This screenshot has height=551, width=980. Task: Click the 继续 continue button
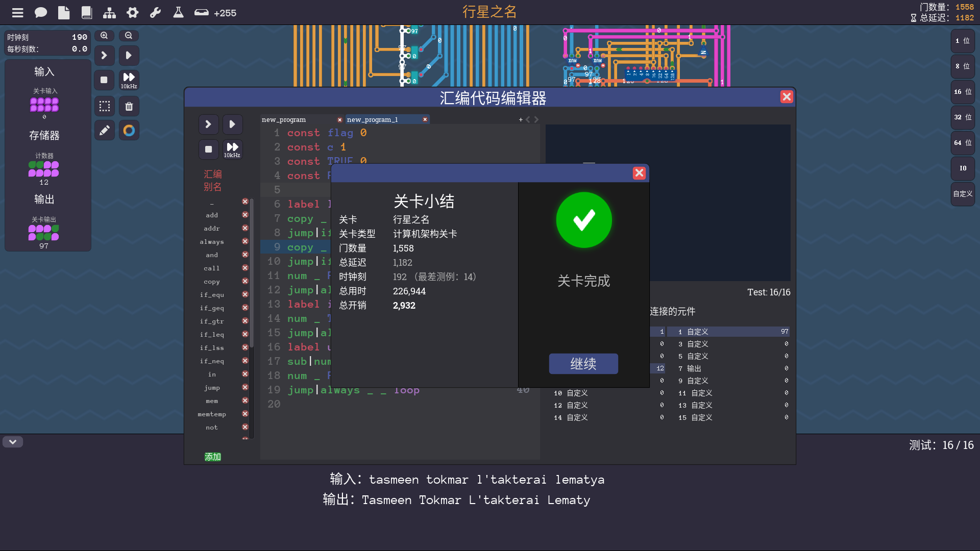coord(583,364)
